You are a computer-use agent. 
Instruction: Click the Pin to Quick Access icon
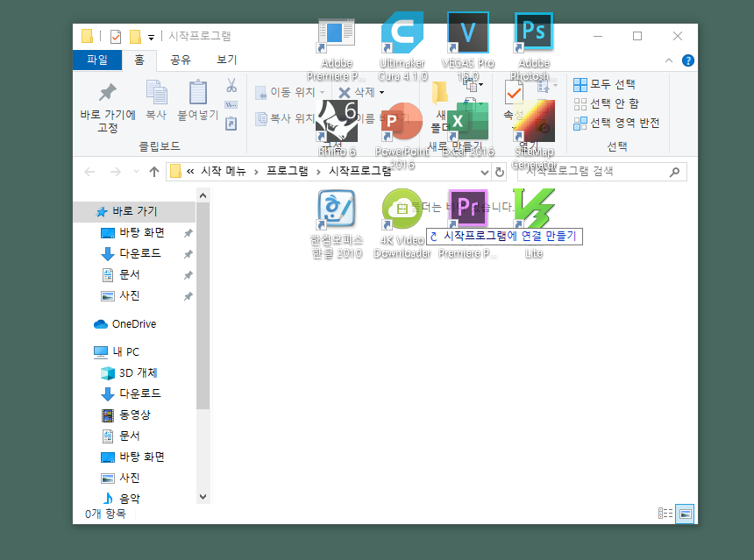point(107,92)
